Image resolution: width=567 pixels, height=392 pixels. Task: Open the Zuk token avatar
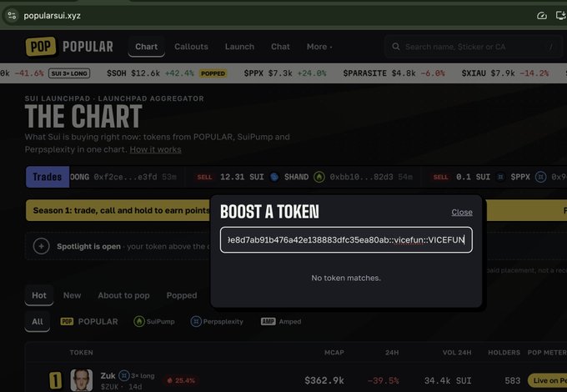point(82,380)
